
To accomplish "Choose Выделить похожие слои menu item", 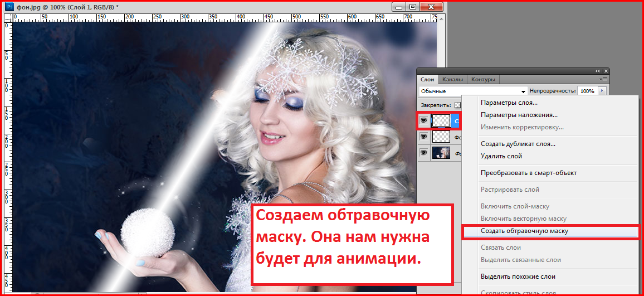I will click(518, 276).
